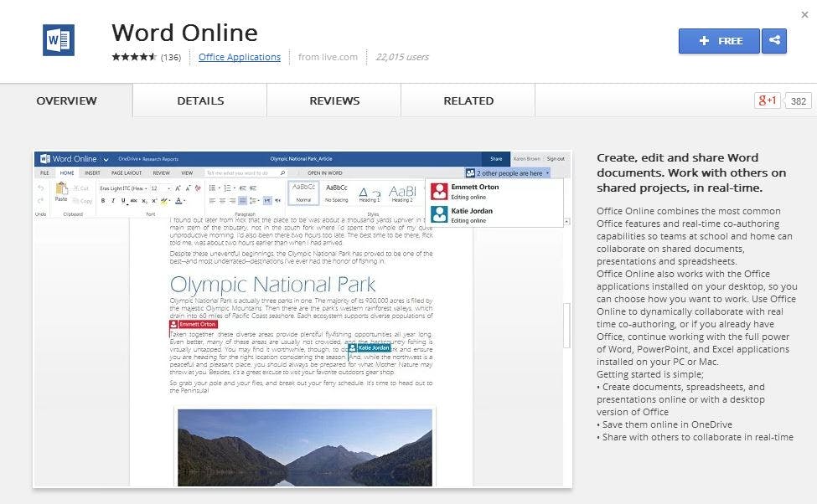Select PAGE LAYOUT tab in the preview ribbon
The width and height of the screenshot is (817, 504).
pyautogui.click(x=127, y=172)
